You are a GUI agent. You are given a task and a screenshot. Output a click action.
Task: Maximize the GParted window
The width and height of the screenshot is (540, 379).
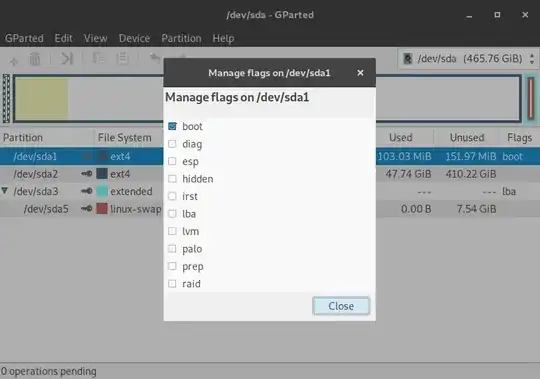497,15
